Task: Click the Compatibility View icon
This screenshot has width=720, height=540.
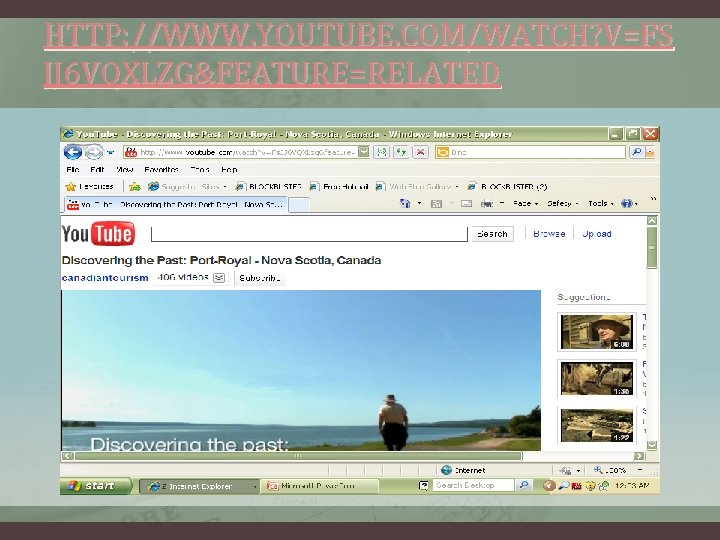Action: 382,152
